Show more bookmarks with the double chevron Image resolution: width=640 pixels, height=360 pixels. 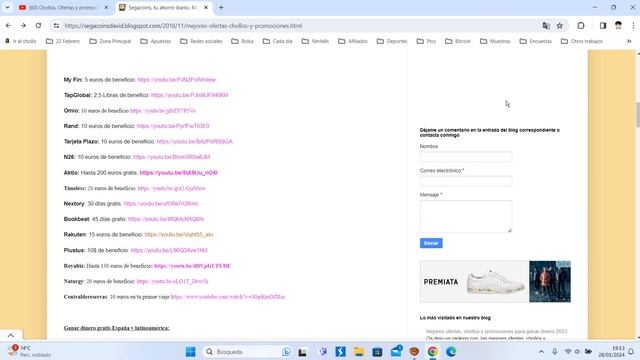(629, 41)
